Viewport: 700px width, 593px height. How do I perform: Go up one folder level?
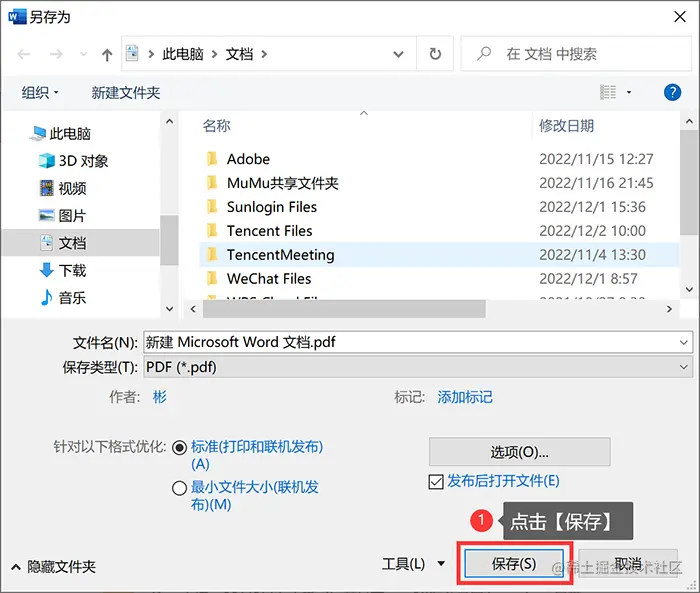[x=107, y=54]
